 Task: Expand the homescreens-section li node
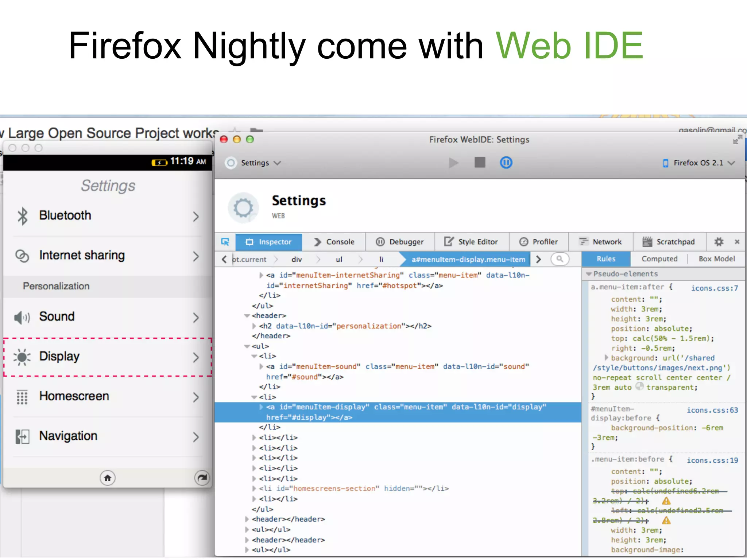(254, 488)
